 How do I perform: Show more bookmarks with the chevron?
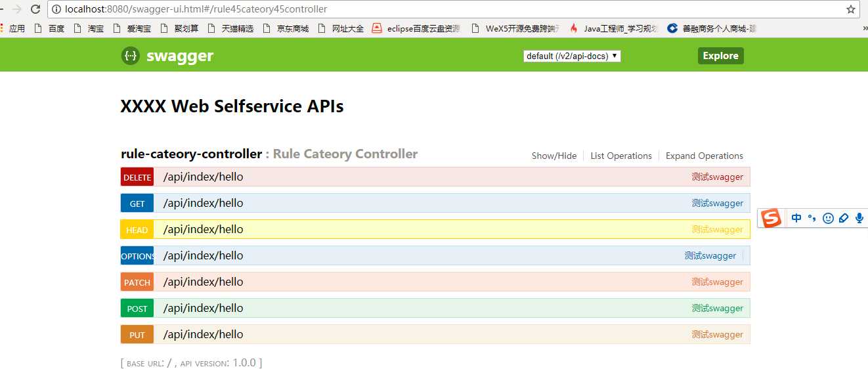[864, 28]
